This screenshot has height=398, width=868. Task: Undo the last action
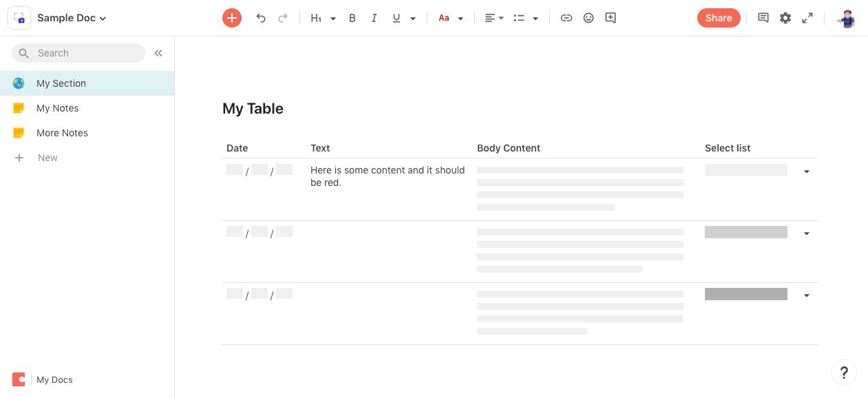pyautogui.click(x=261, y=18)
